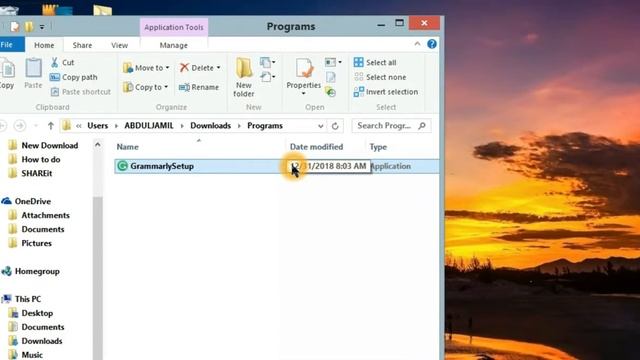Viewport: 640px width, 360px height.
Task: Open the Delete dropdown
Action: [x=200, y=68]
